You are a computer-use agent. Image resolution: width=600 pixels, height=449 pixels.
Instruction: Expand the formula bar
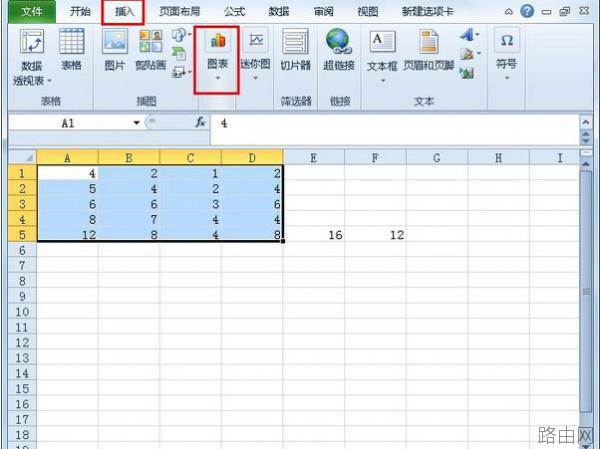(585, 122)
